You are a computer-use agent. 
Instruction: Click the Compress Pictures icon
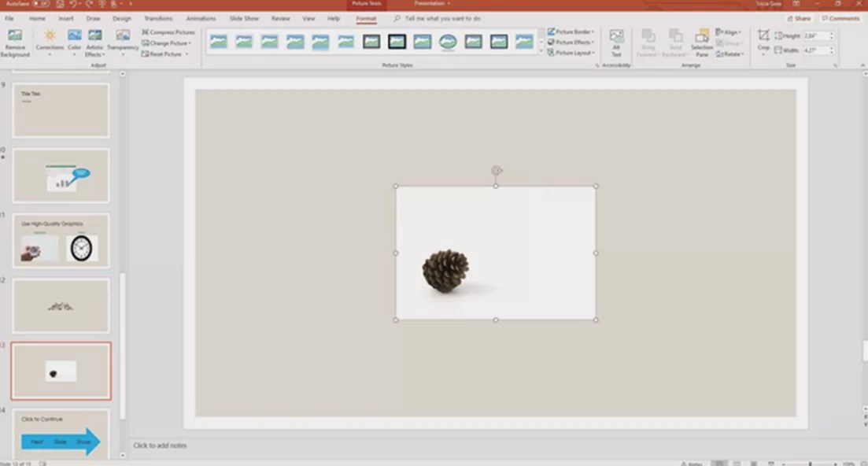click(x=145, y=31)
